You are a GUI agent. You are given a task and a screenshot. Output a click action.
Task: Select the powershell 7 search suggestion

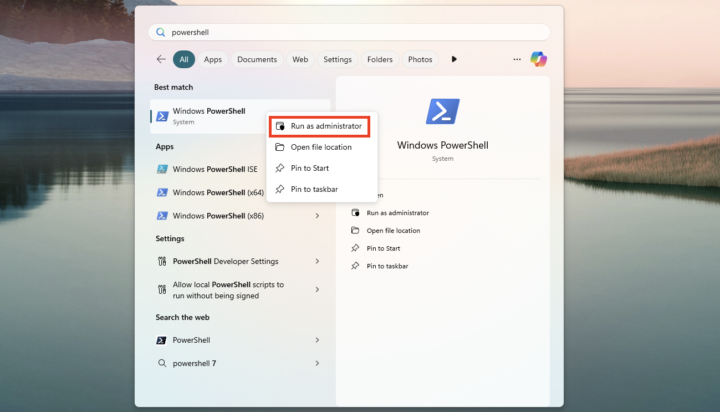point(240,363)
